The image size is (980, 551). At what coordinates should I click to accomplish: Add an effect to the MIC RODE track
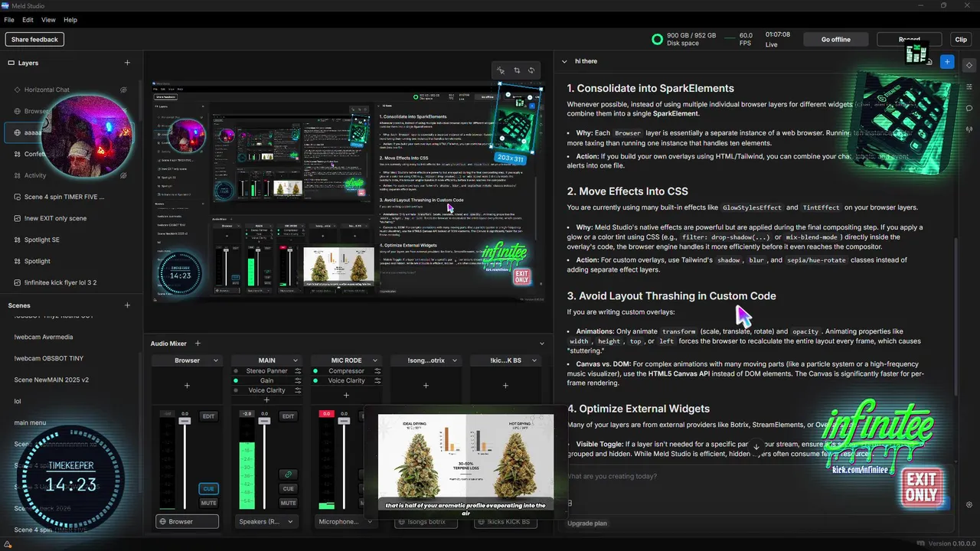click(x=346, y=395)
